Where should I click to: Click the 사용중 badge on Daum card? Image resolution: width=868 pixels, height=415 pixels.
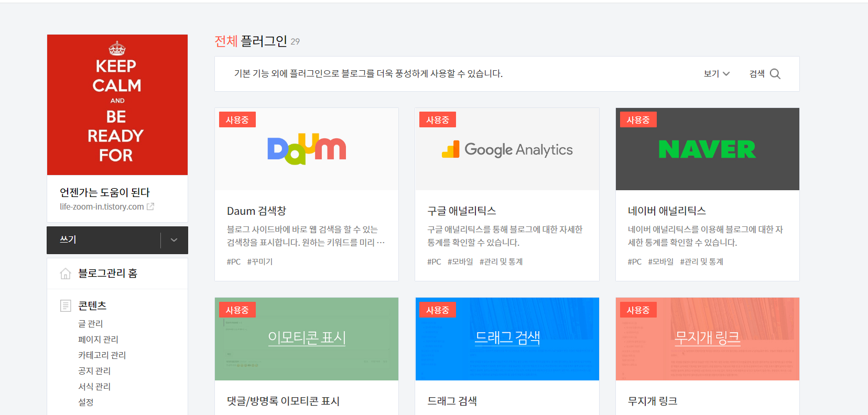click(237, 120)
